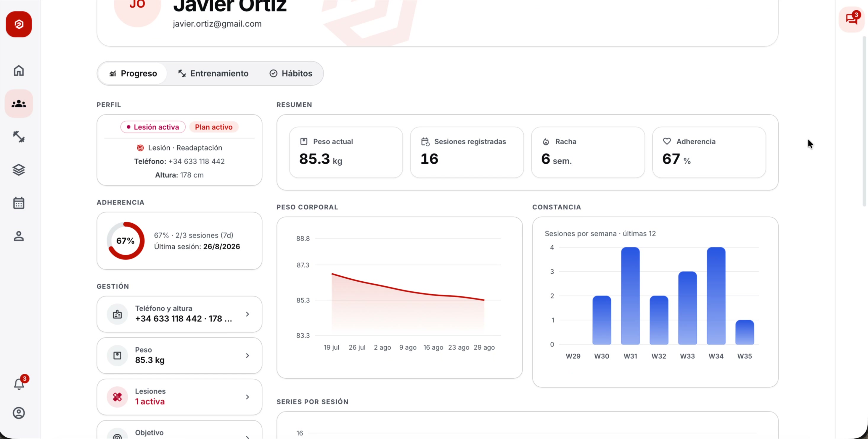This screenshot has width=868, height=439.
Task: Open notifications bell with badge 3
Action: [19, 384]
